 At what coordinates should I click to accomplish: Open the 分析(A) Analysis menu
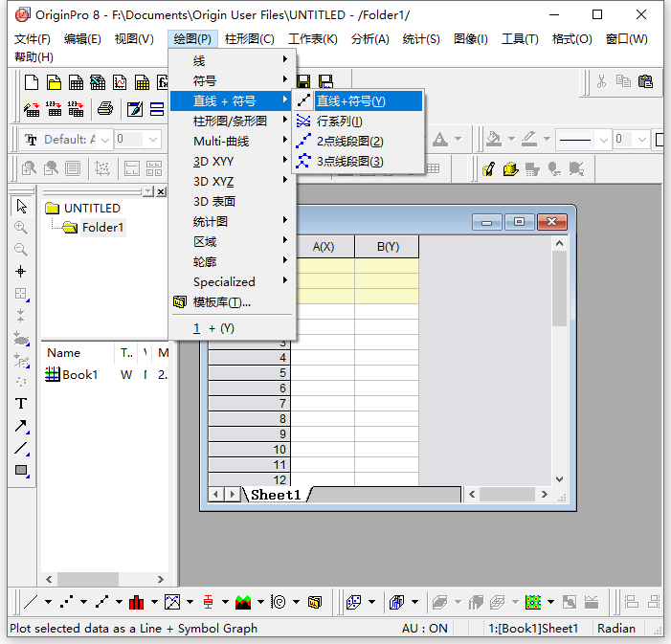point(370,39)
